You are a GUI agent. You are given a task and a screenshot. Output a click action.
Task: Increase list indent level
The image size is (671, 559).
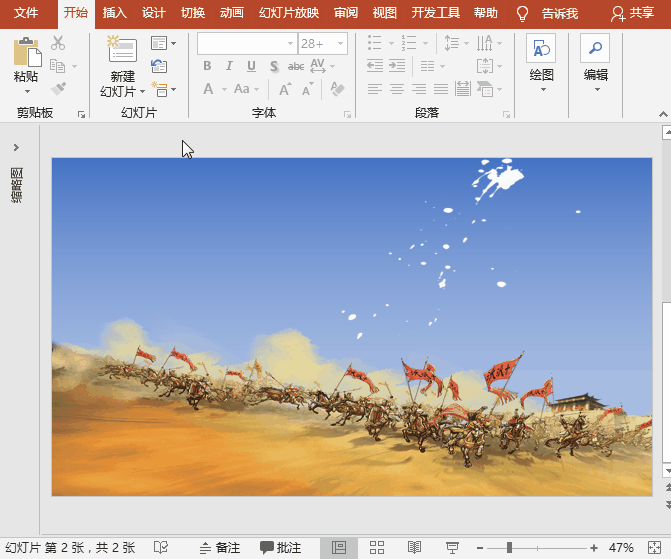click(397, 65)
